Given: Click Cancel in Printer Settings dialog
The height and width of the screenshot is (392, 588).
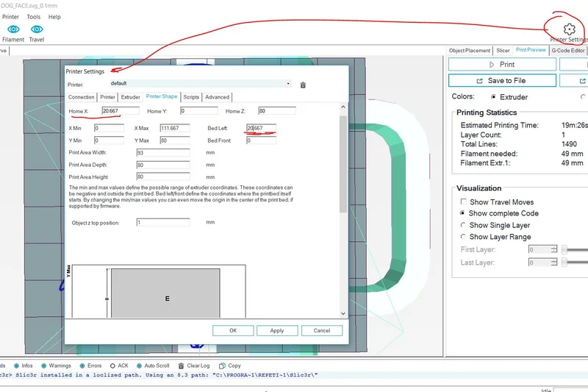Looking at the screenshot, I should click(x=322, y=330).
